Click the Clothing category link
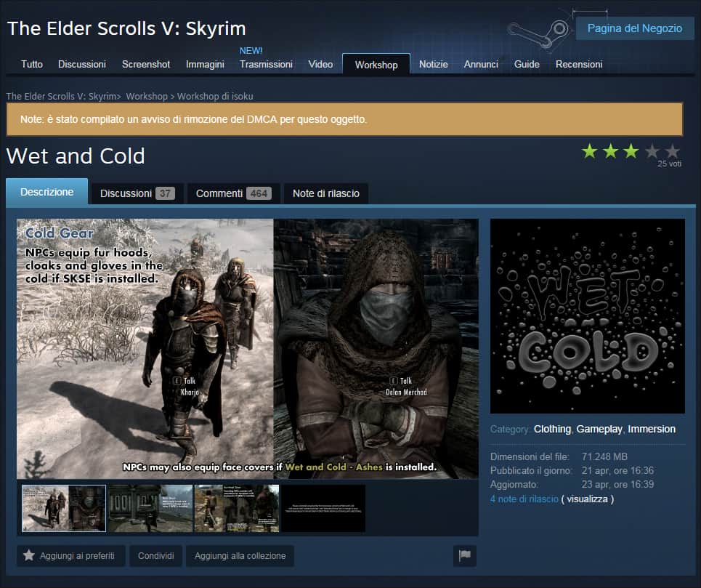Image resolution: width=701 pixels, height=588 pixels. (x=552, y=430)
